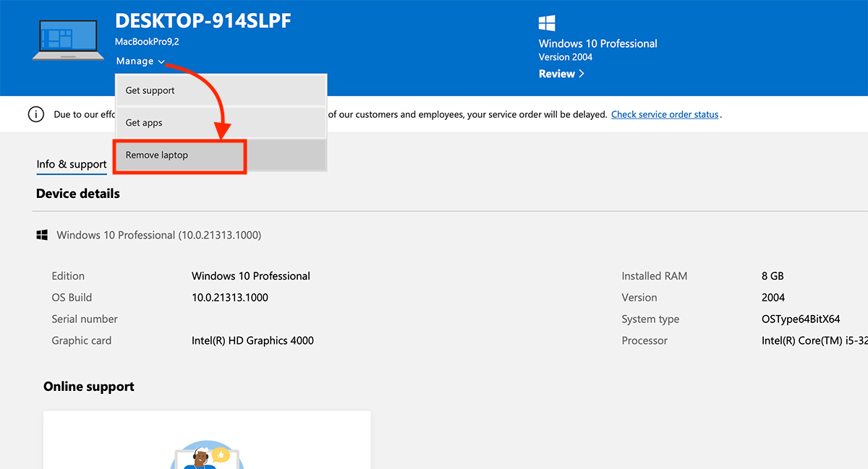Click the Windows 10 Professional (10.0.21313.1000) line

tap(159, 235)
